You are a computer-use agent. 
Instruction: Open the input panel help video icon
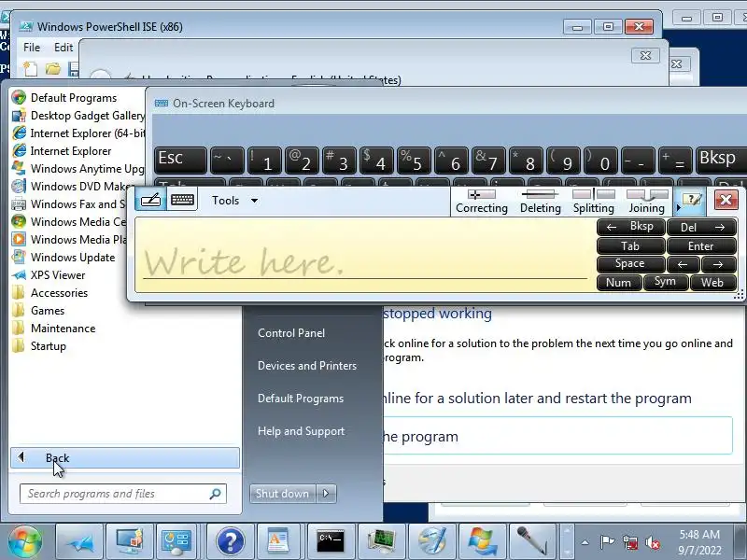coord(691,200)
